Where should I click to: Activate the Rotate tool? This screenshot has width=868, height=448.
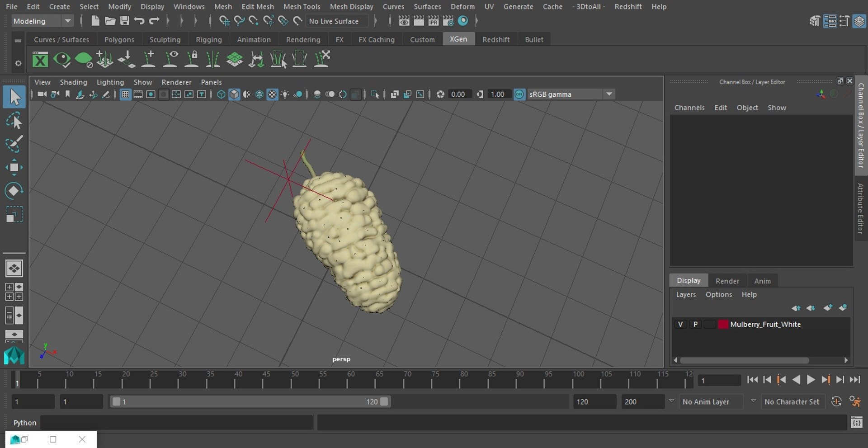point(14,191)
